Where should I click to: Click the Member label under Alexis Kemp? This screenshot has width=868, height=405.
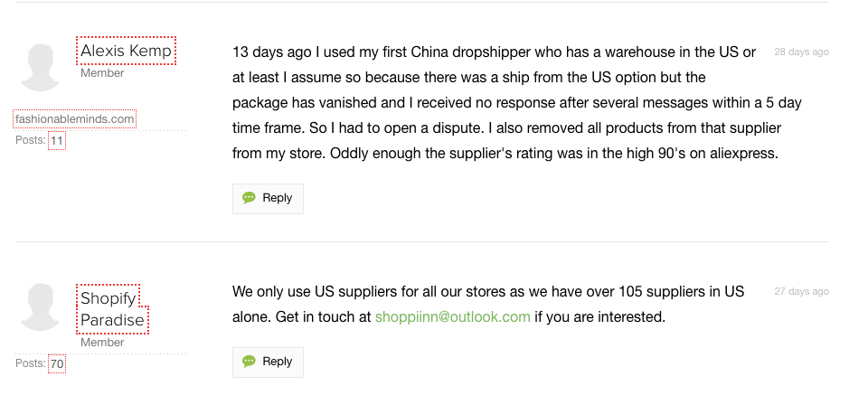pos(102,73)
